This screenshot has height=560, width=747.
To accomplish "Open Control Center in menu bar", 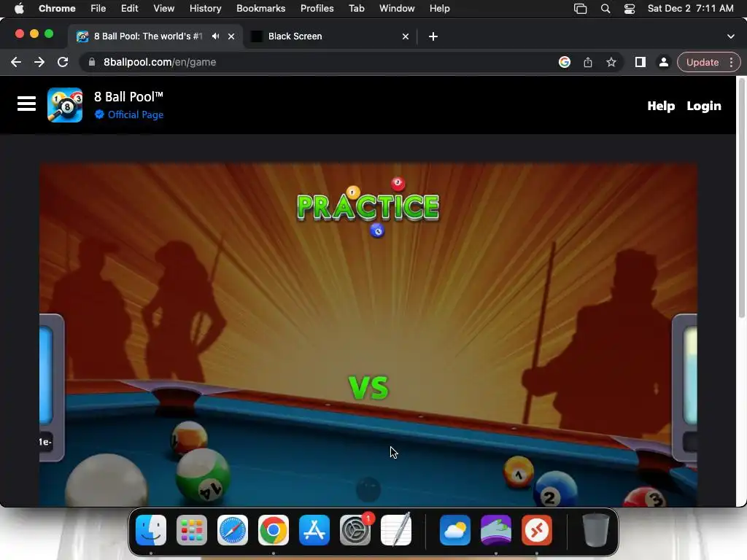I will [x=630, y=8].
